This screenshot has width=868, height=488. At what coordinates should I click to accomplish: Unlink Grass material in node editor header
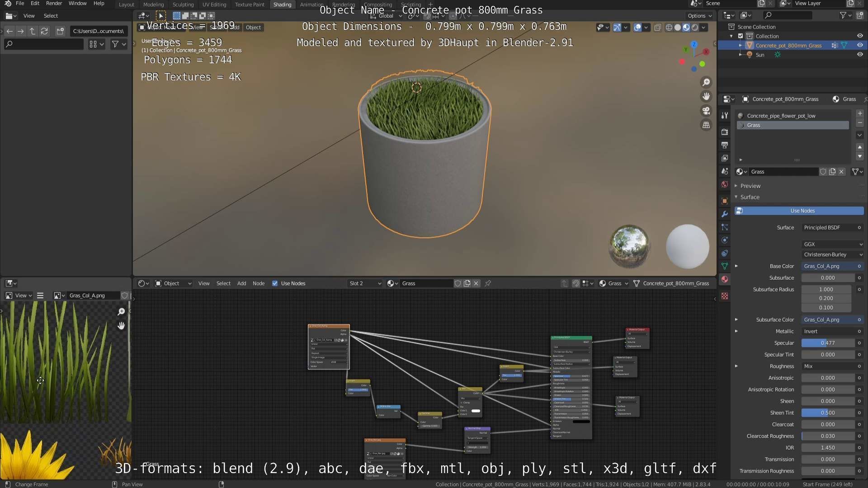(476, 283)
